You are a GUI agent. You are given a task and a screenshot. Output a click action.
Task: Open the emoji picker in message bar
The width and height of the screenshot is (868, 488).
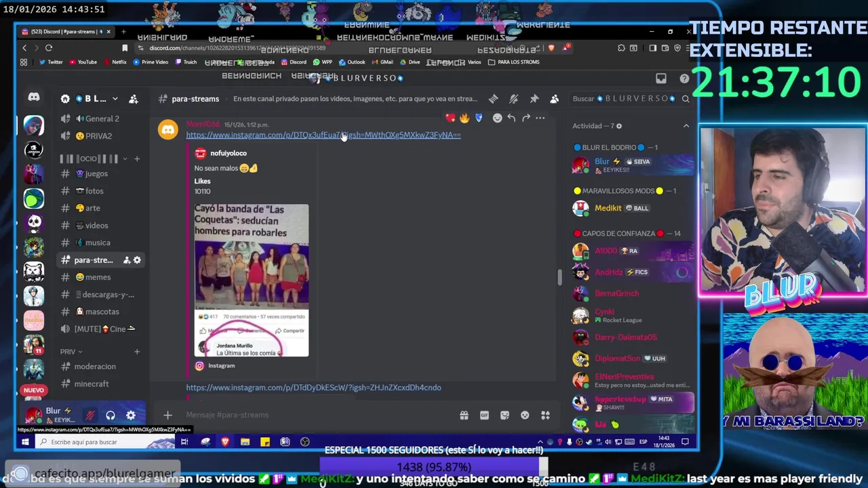pyautogui.click(x=525, y=415)
